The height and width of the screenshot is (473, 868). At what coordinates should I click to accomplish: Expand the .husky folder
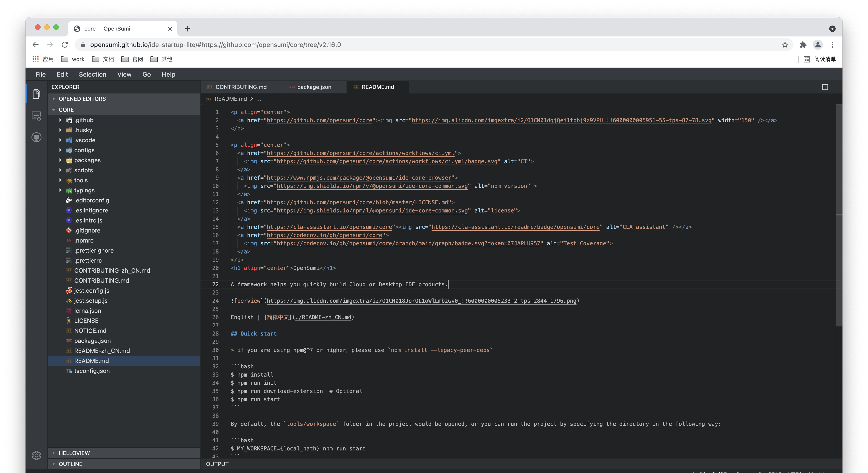pyautogui.click(x=124, y=130)
